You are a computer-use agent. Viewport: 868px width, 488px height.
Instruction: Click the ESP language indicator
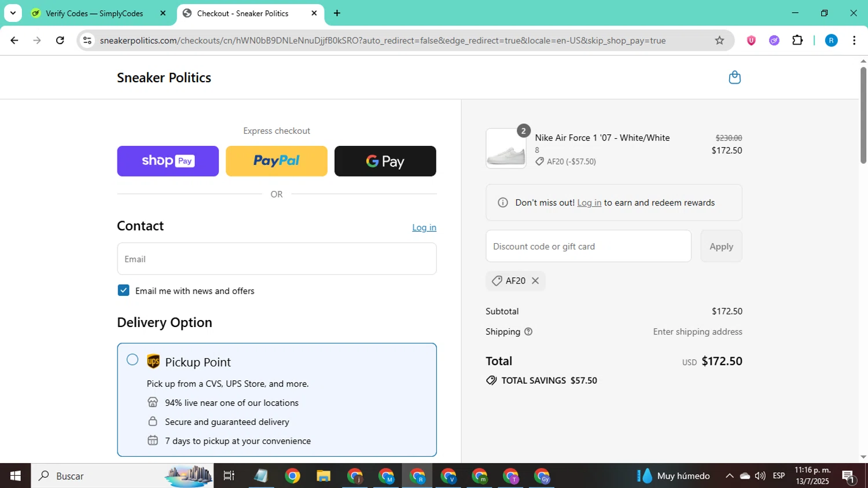coord(779,476)
